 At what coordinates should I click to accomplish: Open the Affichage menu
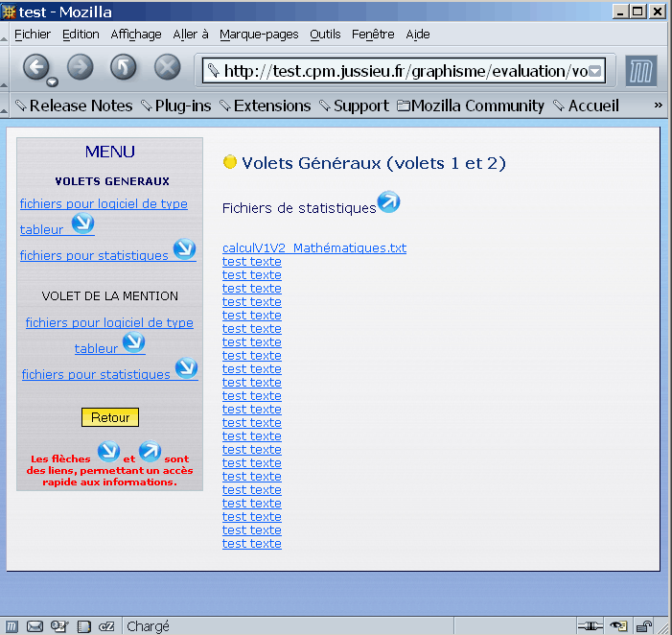pyautogui.click(x=136, y=35)
